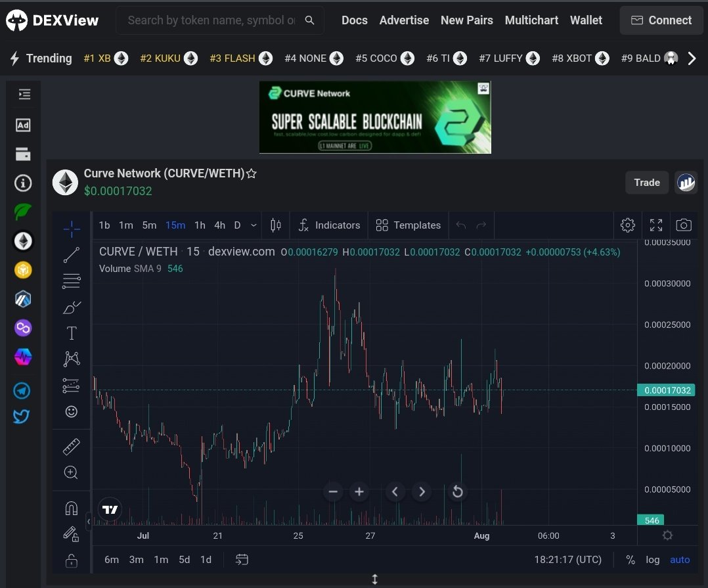Open the candle chart style selector
Image resolution: width=708 pixels, height=588 pixels.
tap(275, 225)
